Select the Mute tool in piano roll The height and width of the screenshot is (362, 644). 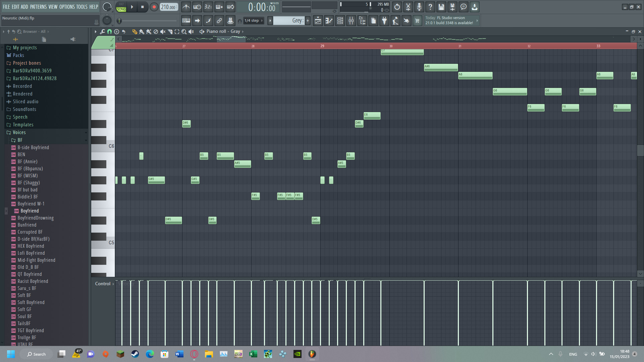pos(163,31)
